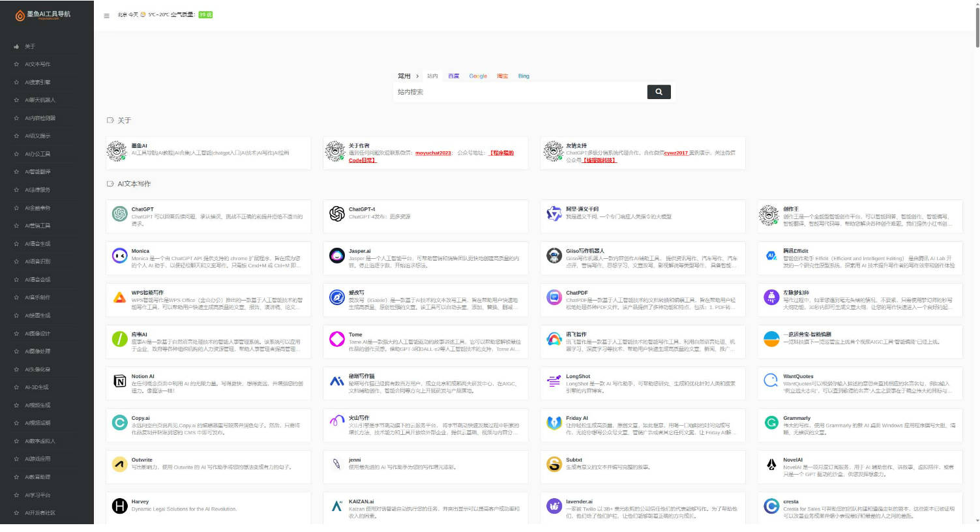Select the Google search tab

tap(478, 76)
